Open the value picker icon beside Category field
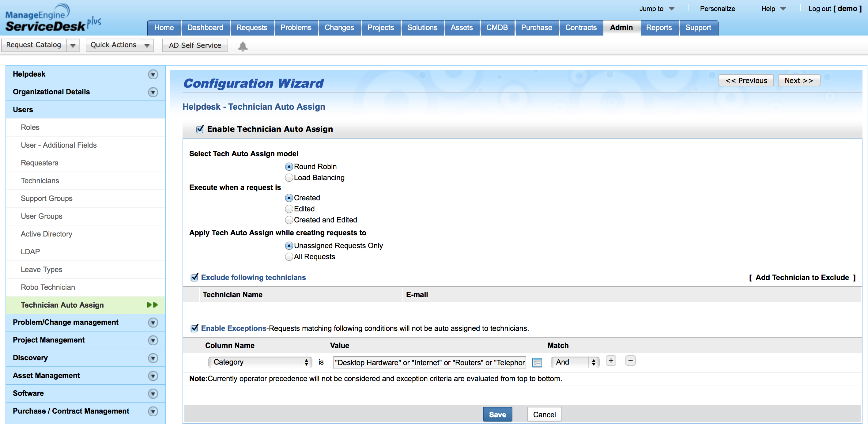 [537, 362]
